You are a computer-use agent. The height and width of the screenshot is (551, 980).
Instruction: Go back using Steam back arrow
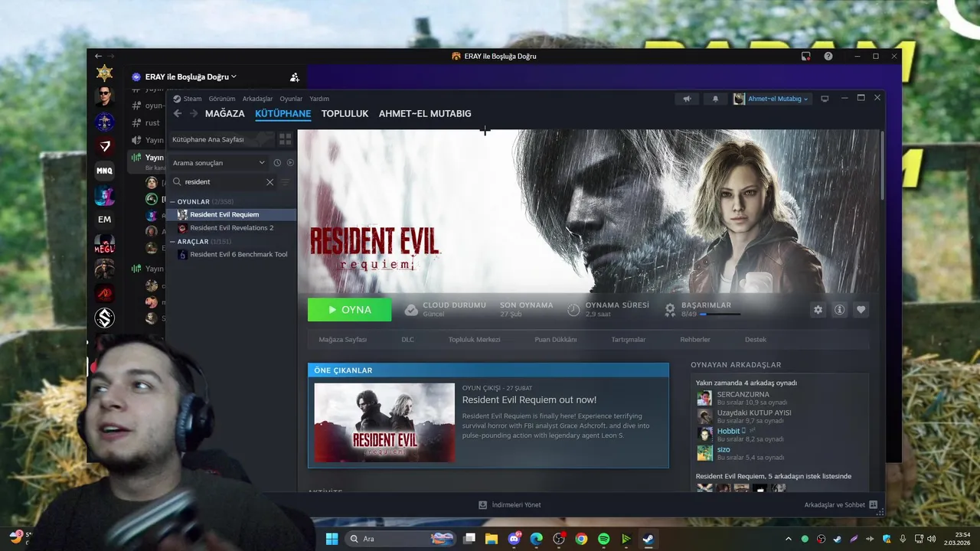(x=178, y=113)
